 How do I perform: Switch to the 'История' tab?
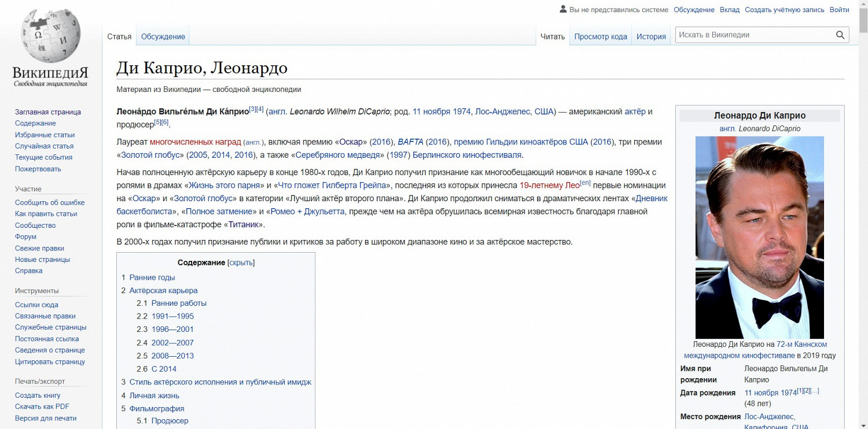click(x=651, y=36)
